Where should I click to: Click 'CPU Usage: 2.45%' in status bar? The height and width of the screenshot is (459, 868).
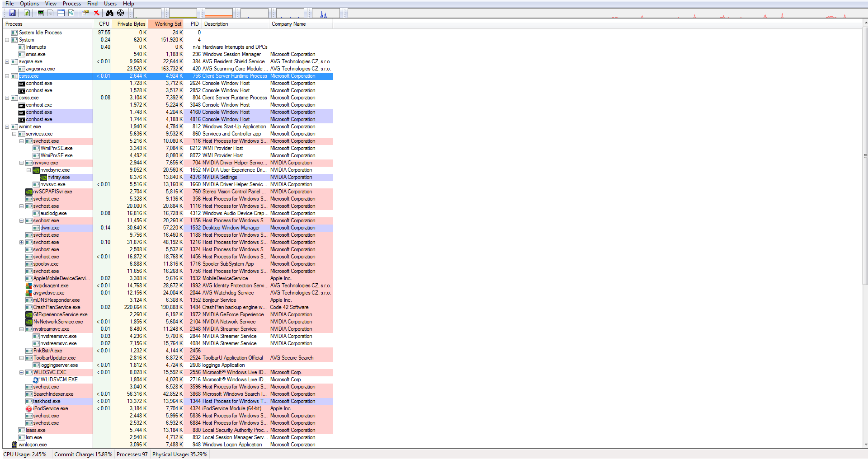click(x=25, y=454)
